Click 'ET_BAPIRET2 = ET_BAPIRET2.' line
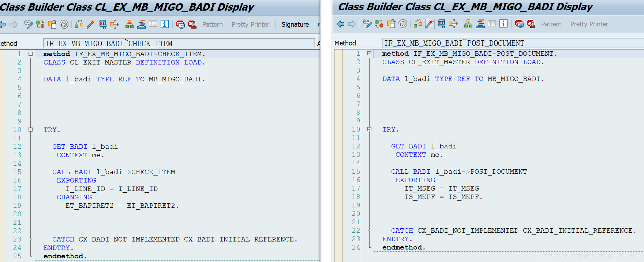This screenshot has height=262, width=644. pos(122,206)
